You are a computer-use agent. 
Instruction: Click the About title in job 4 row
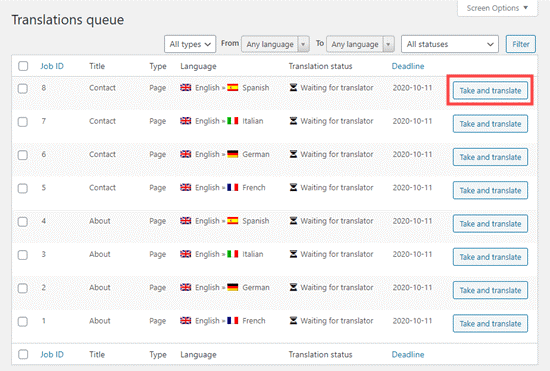100,221
